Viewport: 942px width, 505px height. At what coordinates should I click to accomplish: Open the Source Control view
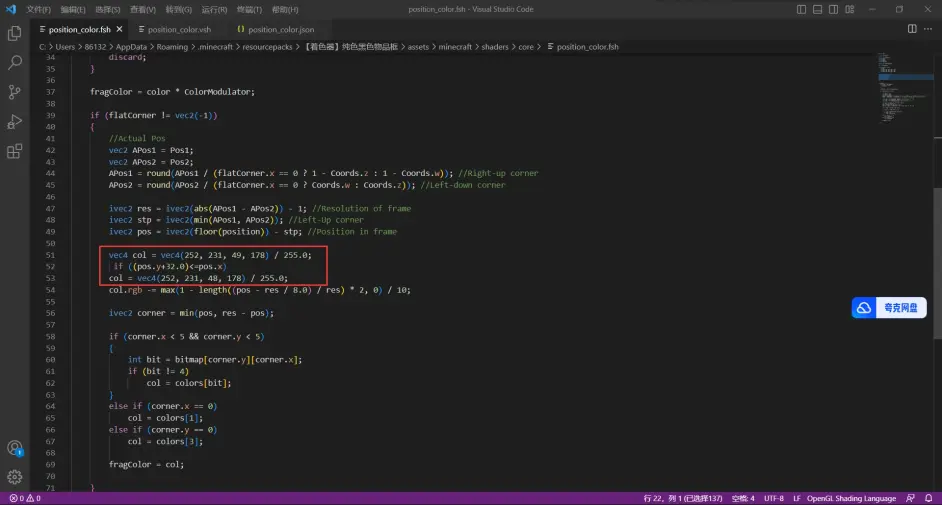point(14,92)
